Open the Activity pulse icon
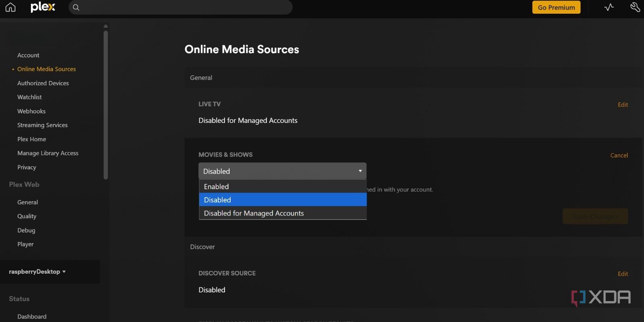The image size is (644, 322). (609, 7)
